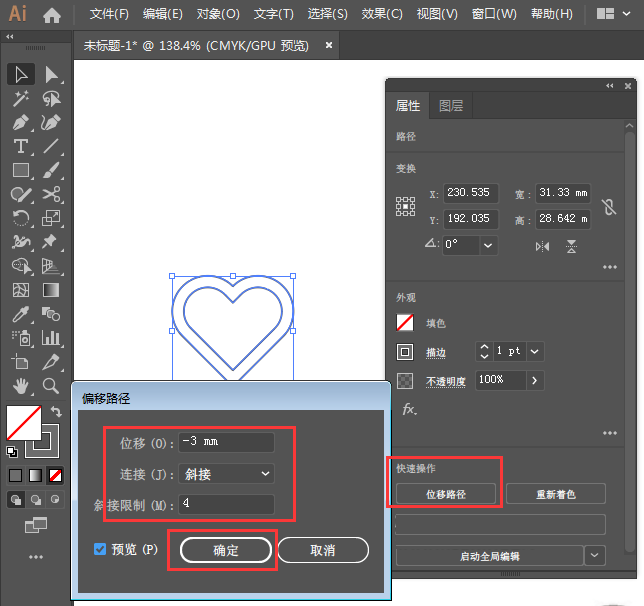This screenshot has height=606, width=644.
Task: Pick the Warp width tool
Action: (21, 242)
